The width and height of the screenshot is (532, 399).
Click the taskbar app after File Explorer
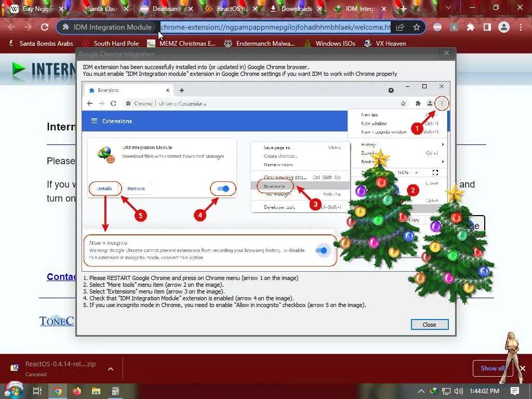coord(115,391)
